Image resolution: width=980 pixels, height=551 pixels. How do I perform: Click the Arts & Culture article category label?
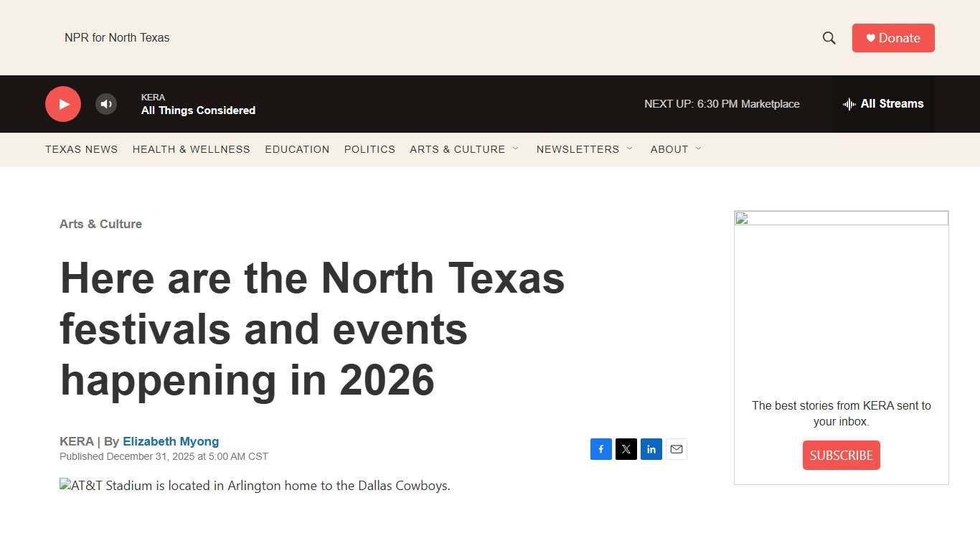[x=100, y=224]
